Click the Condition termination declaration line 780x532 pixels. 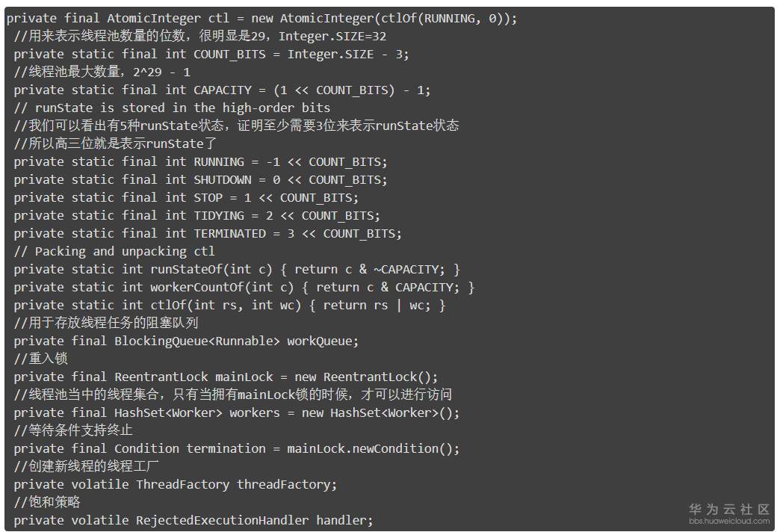[236, 448]
